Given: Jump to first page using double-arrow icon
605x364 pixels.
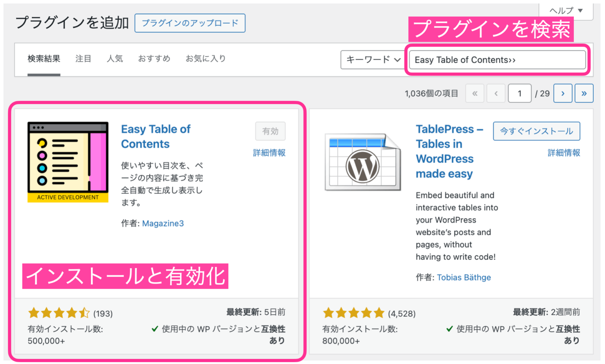Looking at the screenshot, I should [x=475, y=93].
